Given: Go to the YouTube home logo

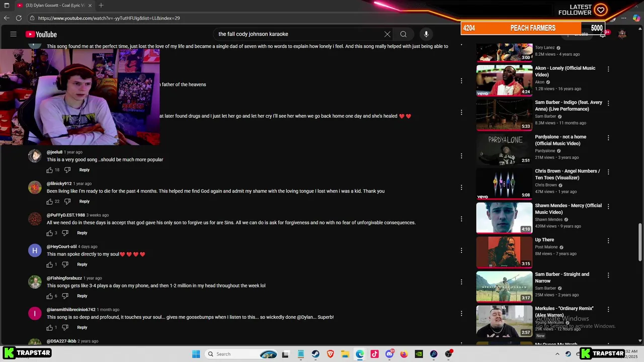Looking at the screenshot, I should (41, 34).
